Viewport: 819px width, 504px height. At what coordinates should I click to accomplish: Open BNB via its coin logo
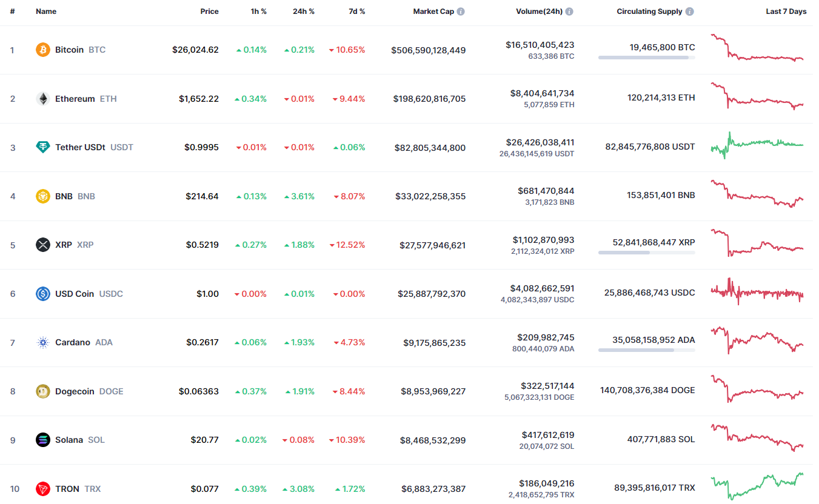point(42,196)
